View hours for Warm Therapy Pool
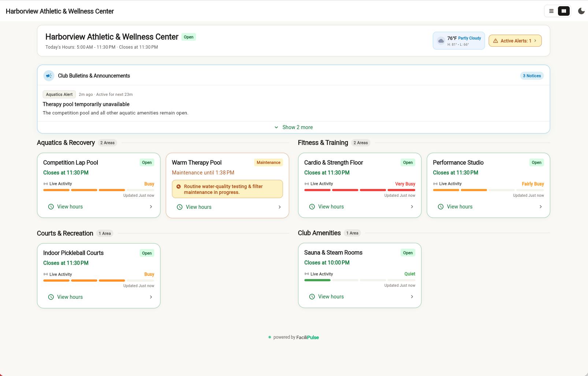588x376 pixels. 227,207
